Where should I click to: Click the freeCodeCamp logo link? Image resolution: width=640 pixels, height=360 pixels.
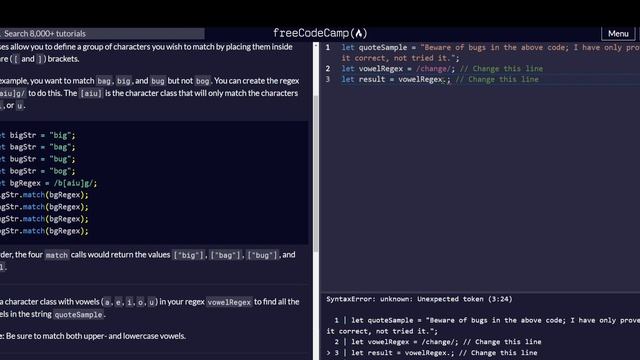(320, 33)
